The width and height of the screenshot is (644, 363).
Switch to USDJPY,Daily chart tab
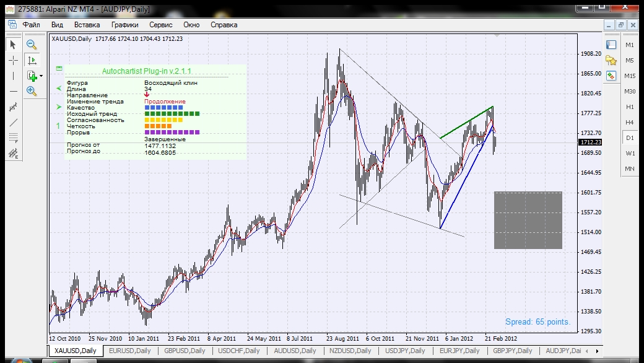(x=405, y=351)
